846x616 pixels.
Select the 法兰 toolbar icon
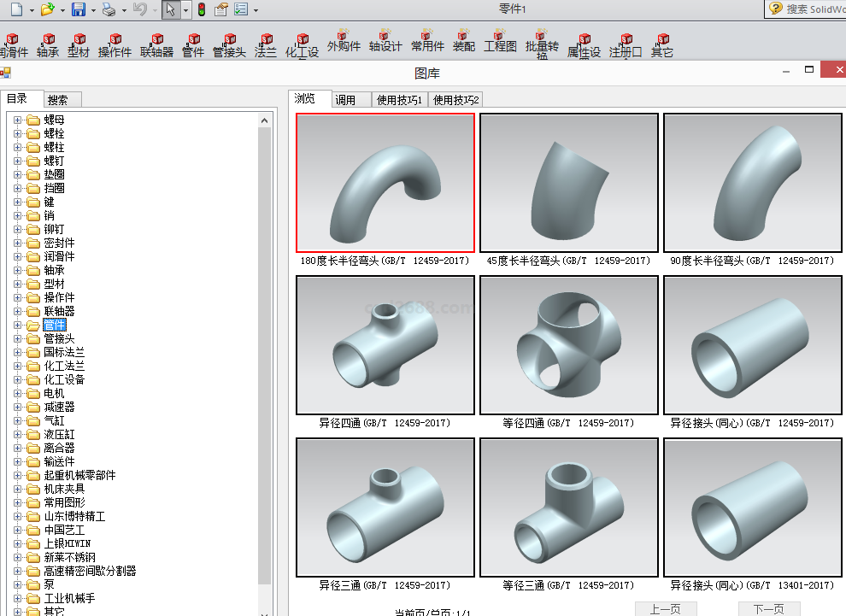point(266,46)
